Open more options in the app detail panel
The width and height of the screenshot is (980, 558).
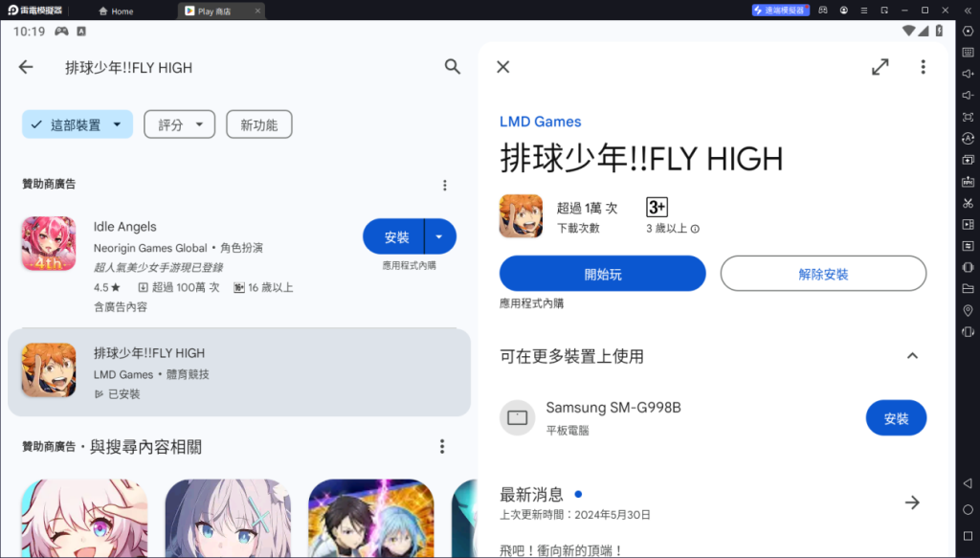tap(924, 67)
